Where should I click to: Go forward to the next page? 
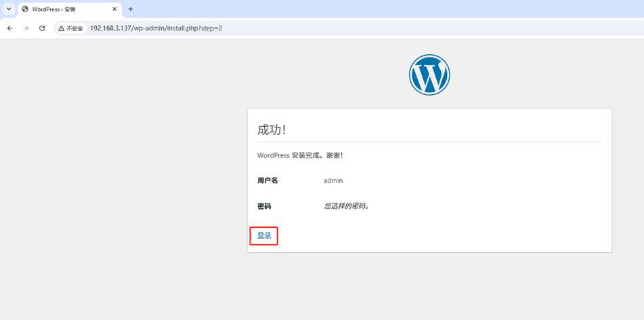point(26,28)
